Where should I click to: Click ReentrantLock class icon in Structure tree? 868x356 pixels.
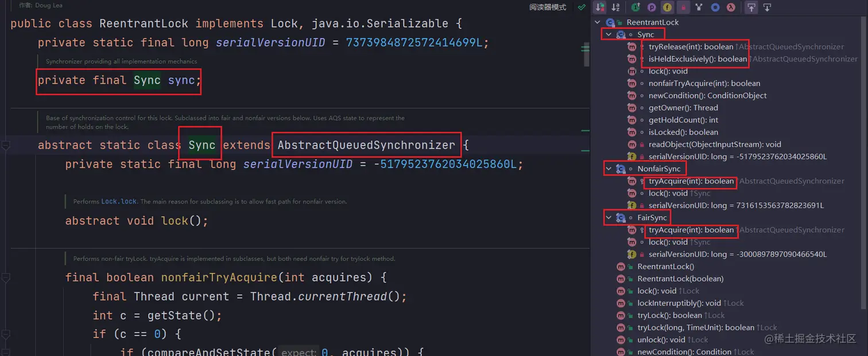pos(610,22)
